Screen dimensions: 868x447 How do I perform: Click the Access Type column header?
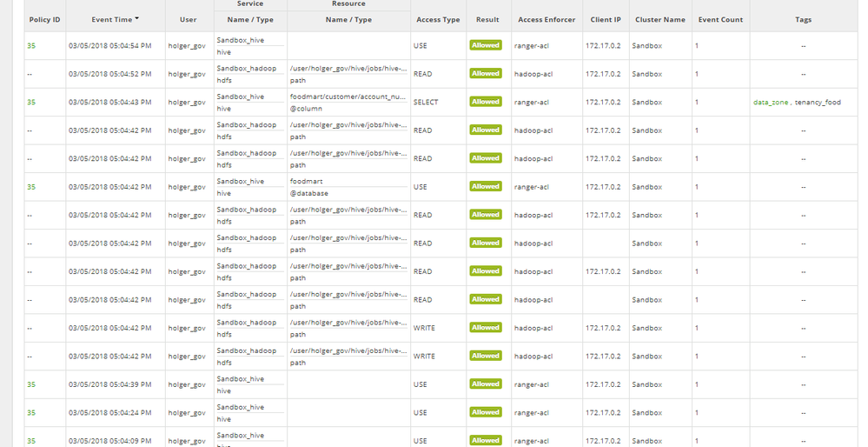click(438, 19)
